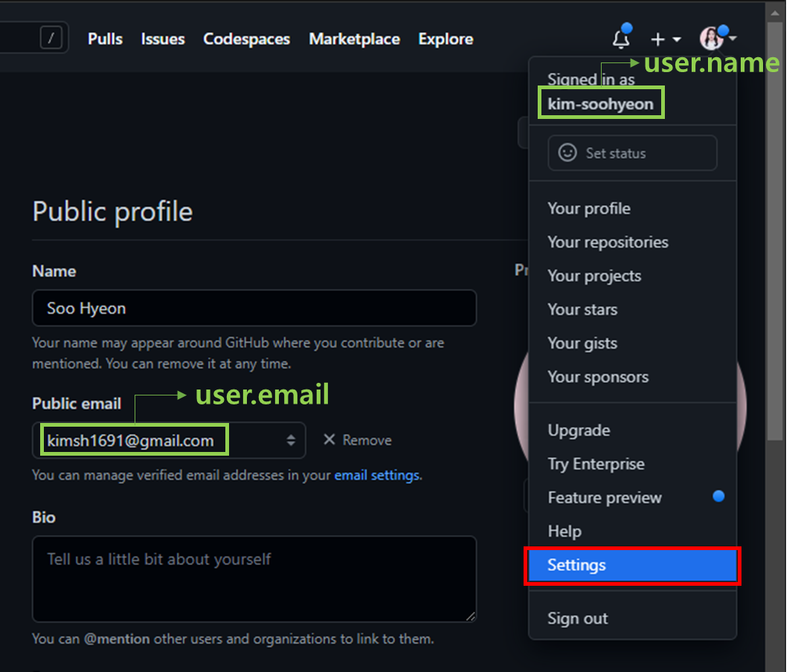Remove the public email

357,440
